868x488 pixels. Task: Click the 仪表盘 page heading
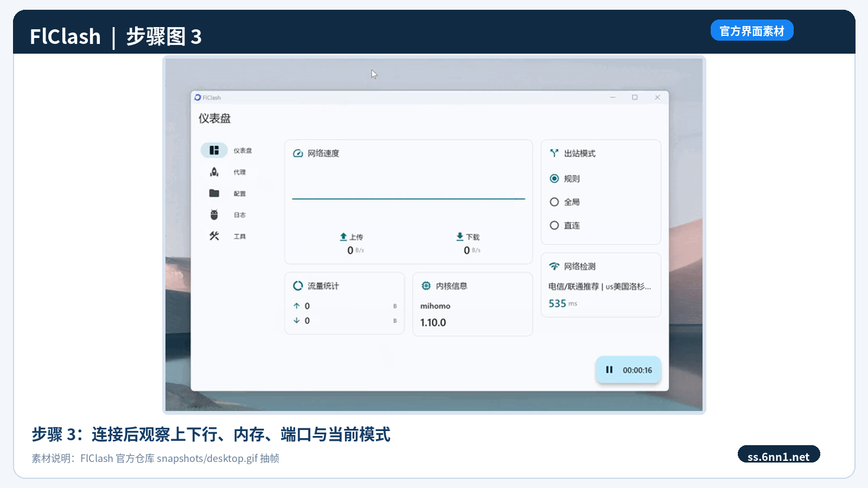(215, 118)
